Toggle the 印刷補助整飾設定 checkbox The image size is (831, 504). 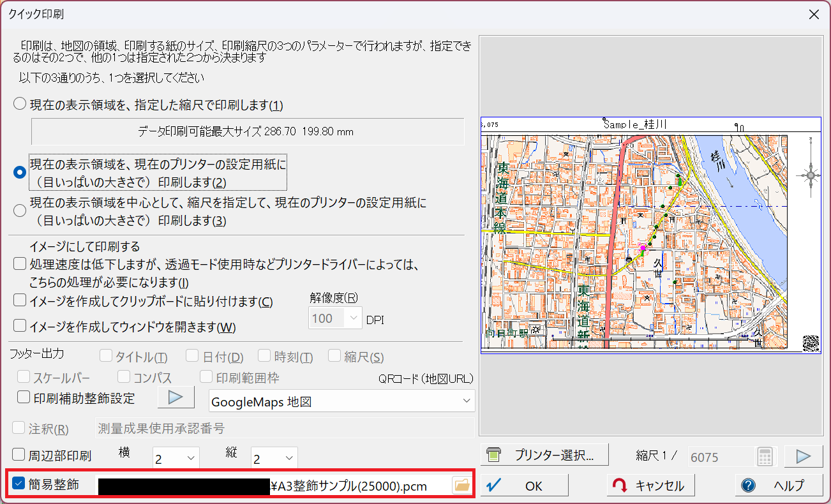[x=24, y=397]
